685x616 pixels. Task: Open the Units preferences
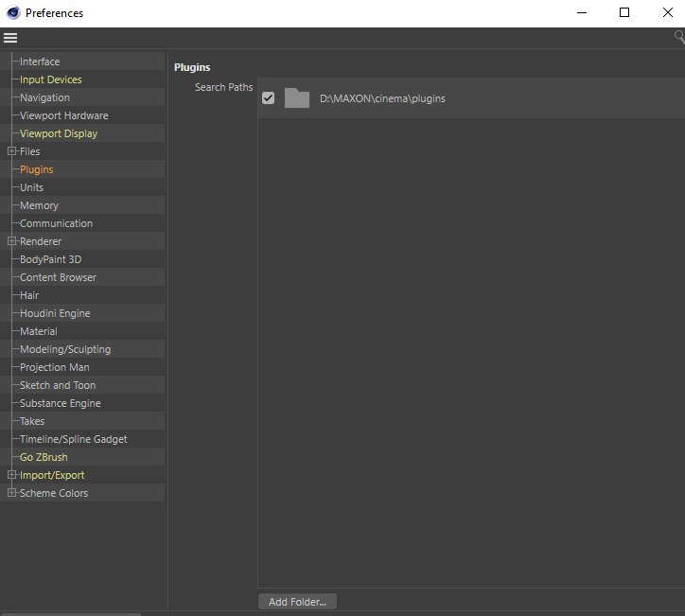tap(31, 187)
